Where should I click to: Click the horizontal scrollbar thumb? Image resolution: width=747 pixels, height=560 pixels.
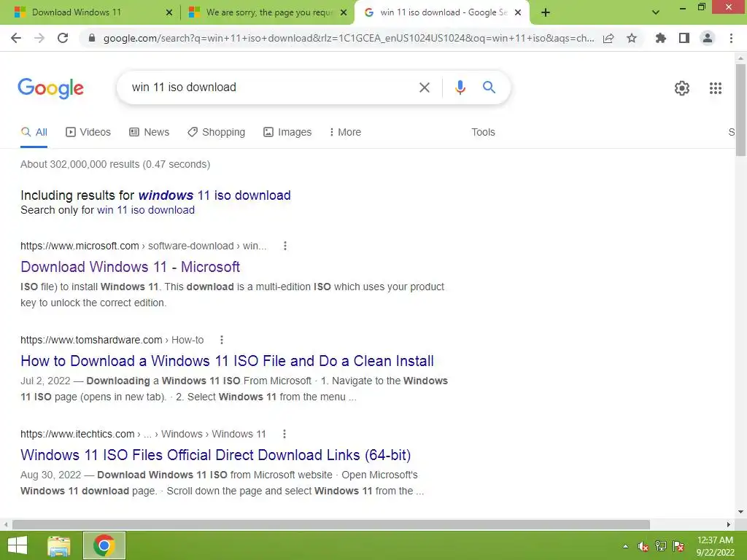click(x=331, y=524)
